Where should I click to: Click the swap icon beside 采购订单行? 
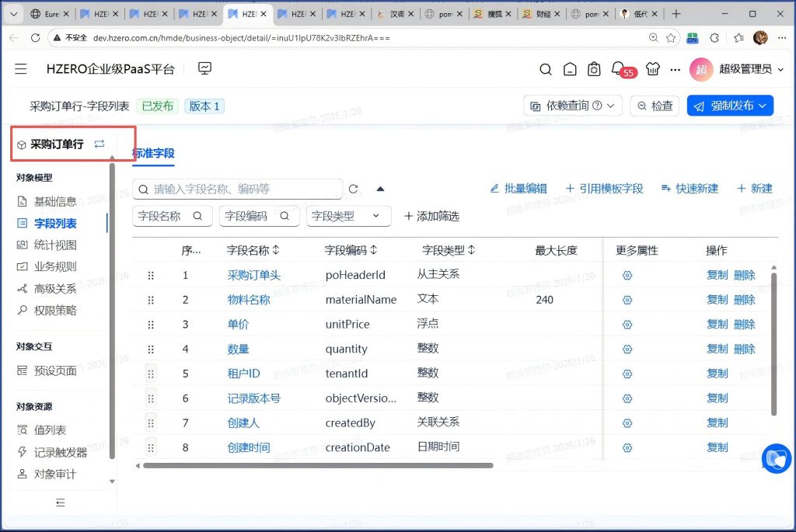point(99,144)
